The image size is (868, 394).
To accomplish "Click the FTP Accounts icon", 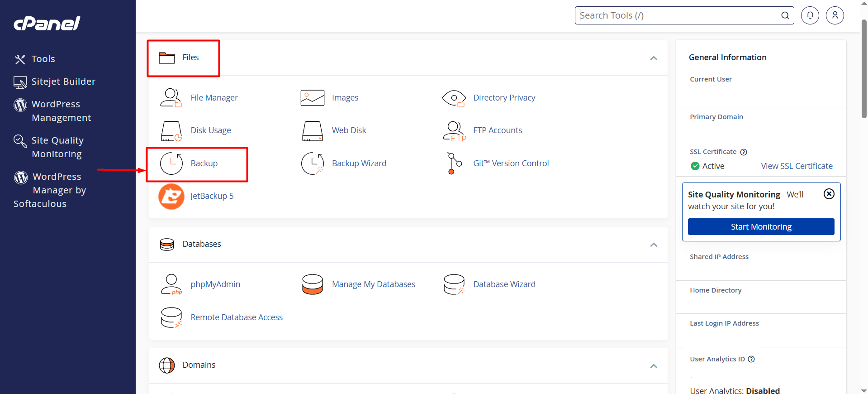I will click(x=454, y=131).
